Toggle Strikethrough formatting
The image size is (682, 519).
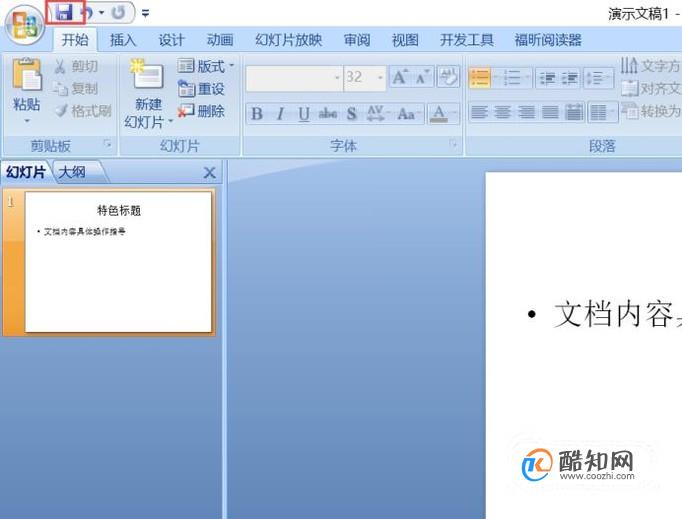pyautogui.click(x=328, y=114)
